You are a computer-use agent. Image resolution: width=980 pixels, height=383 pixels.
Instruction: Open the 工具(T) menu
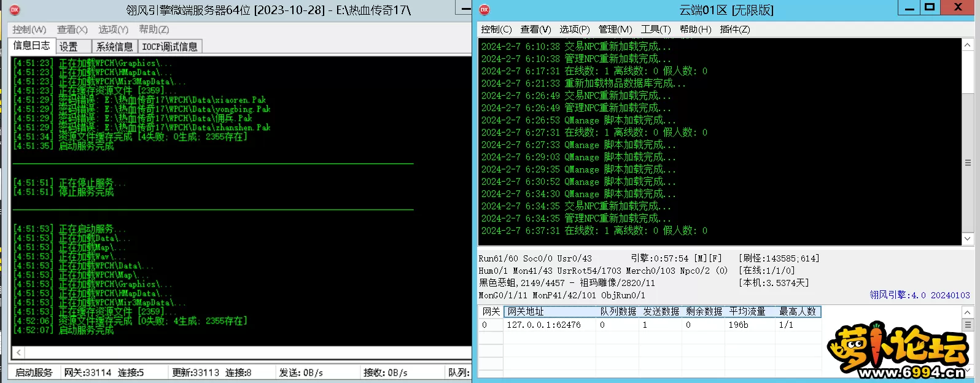coord(656,29)
